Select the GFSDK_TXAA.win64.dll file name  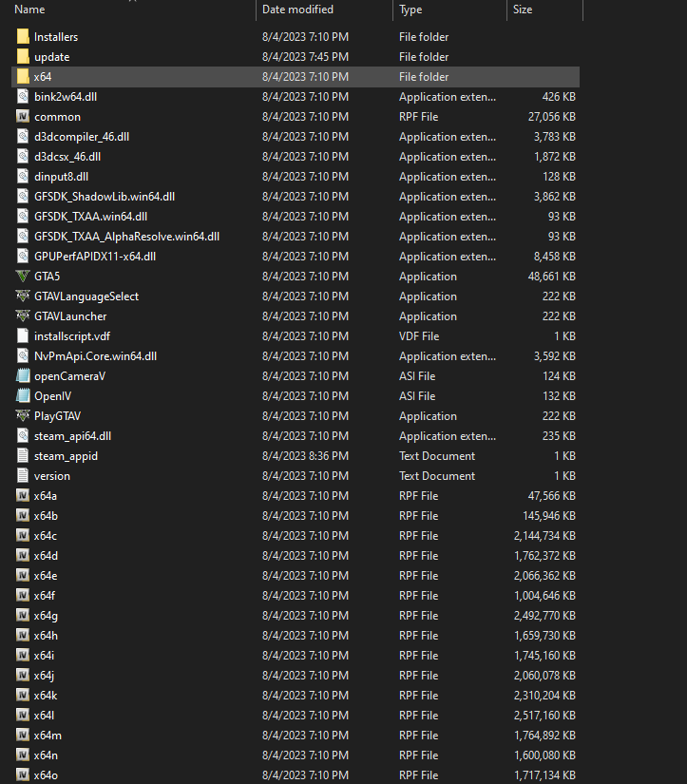[90, 217]
